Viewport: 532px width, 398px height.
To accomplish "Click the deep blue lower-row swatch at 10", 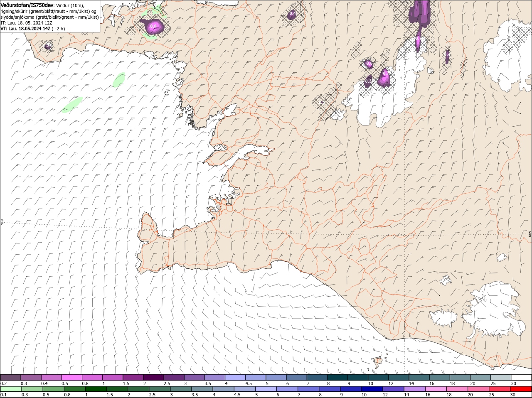I will pyautogui.click(x=372, y=389).
